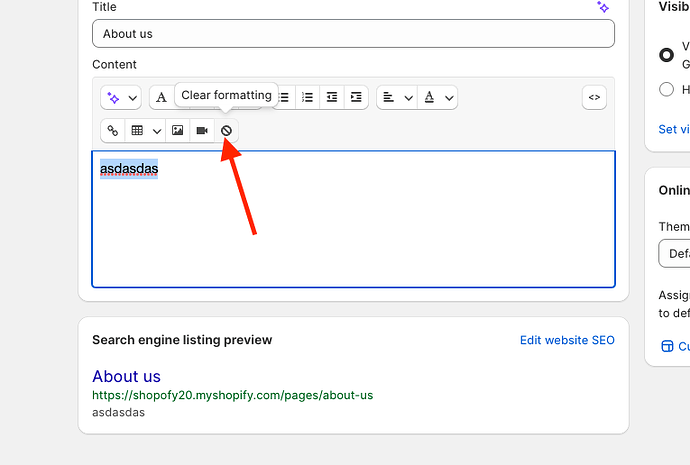Select the Hidden radio button
690x465 pixels.
click(666, 89)
